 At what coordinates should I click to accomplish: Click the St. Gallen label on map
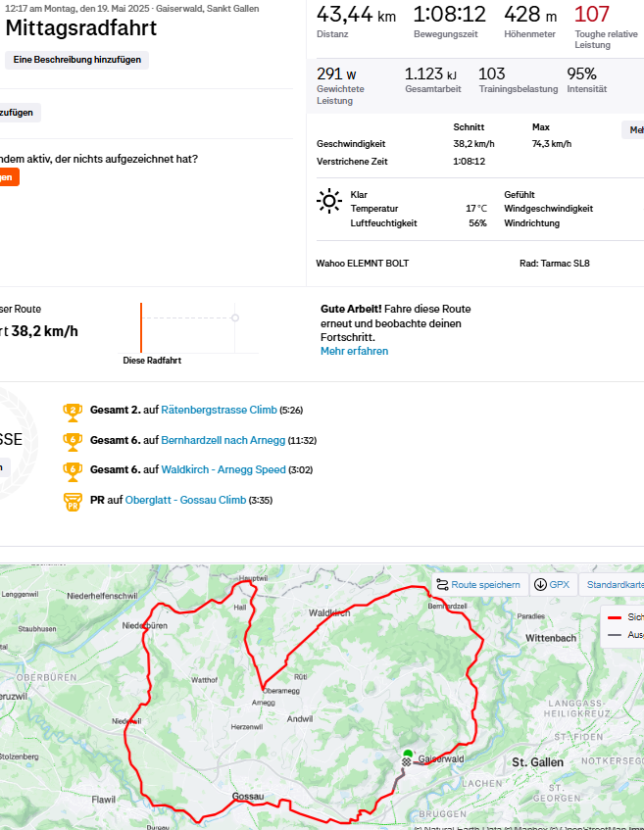(537, 762)
